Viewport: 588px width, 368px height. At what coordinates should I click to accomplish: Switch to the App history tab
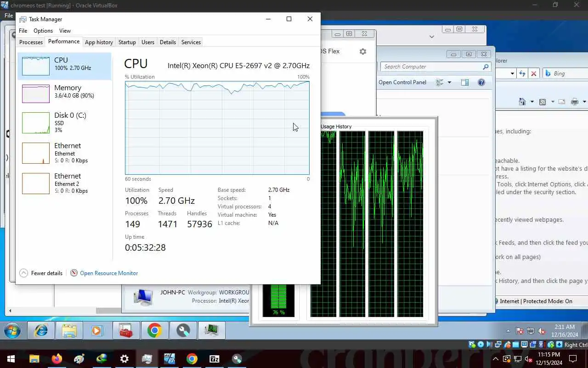pos(99,42)
